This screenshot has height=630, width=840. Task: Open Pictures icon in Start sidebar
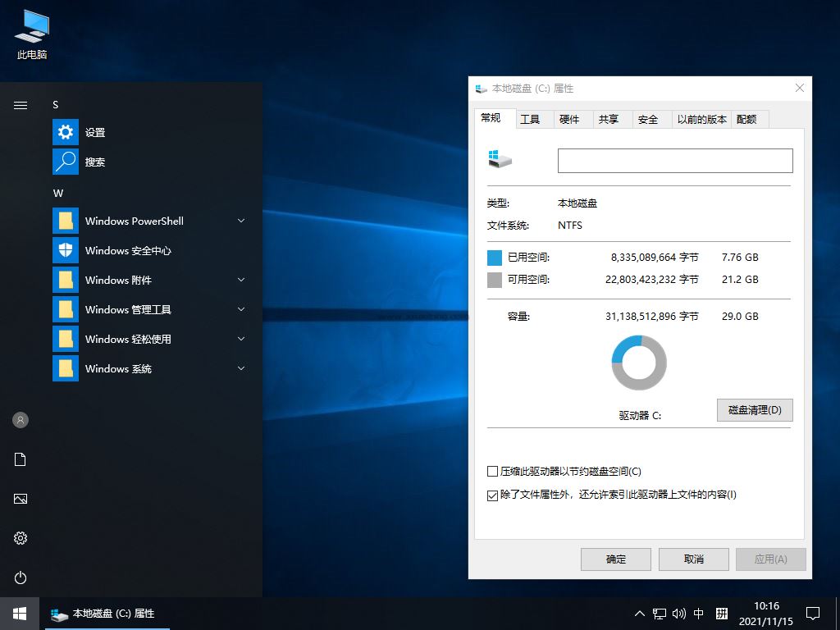coord(21,499)
